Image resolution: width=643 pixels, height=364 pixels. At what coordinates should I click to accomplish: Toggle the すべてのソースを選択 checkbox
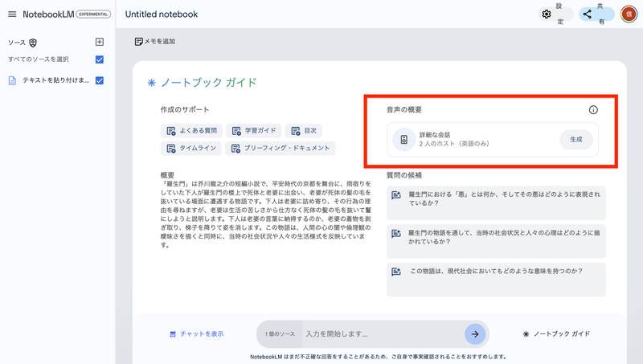100,59
